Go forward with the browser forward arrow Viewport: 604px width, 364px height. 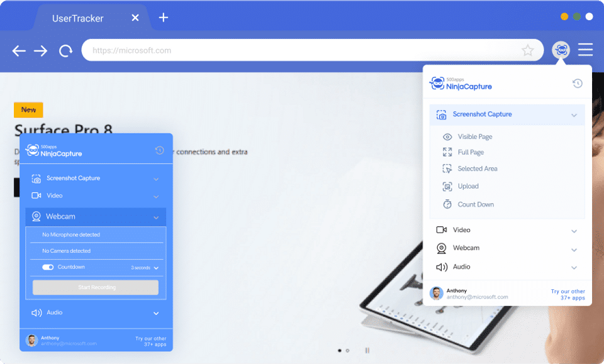[40, 50]
